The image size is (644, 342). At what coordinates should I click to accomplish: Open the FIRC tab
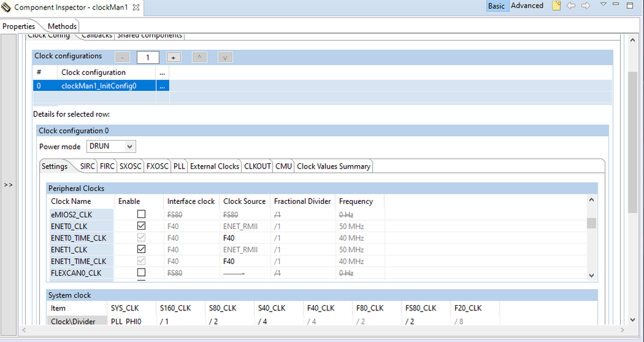(x=107, y=166)
